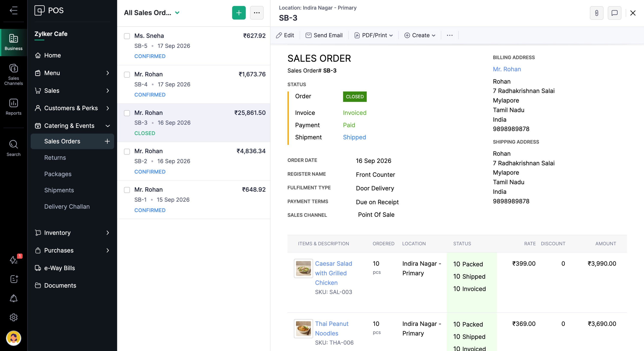644x351 pixels.
Task: Click the Thai Peanut Noodles thumbnail
Action: point(303,328)
